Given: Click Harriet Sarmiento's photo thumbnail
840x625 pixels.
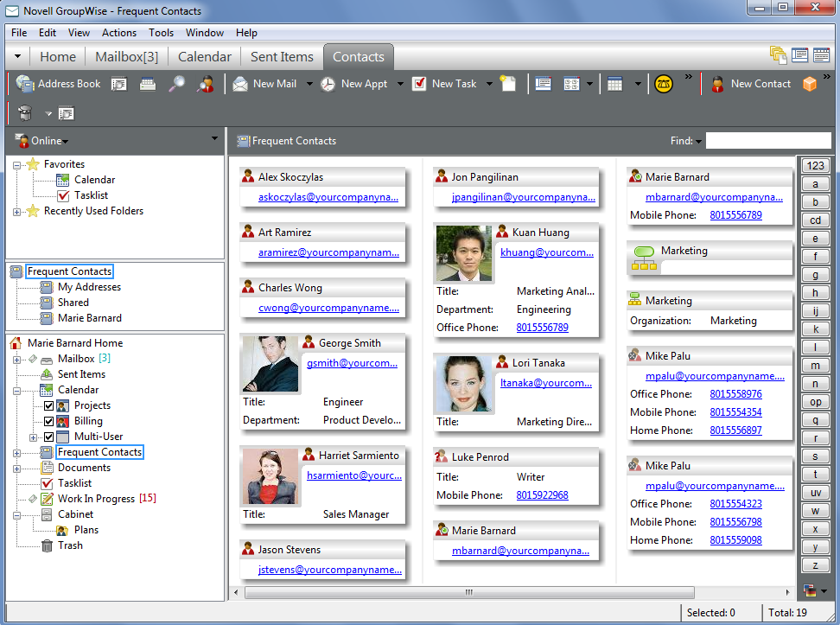Looking at the screenshot, I should click(x=270, y=476).
